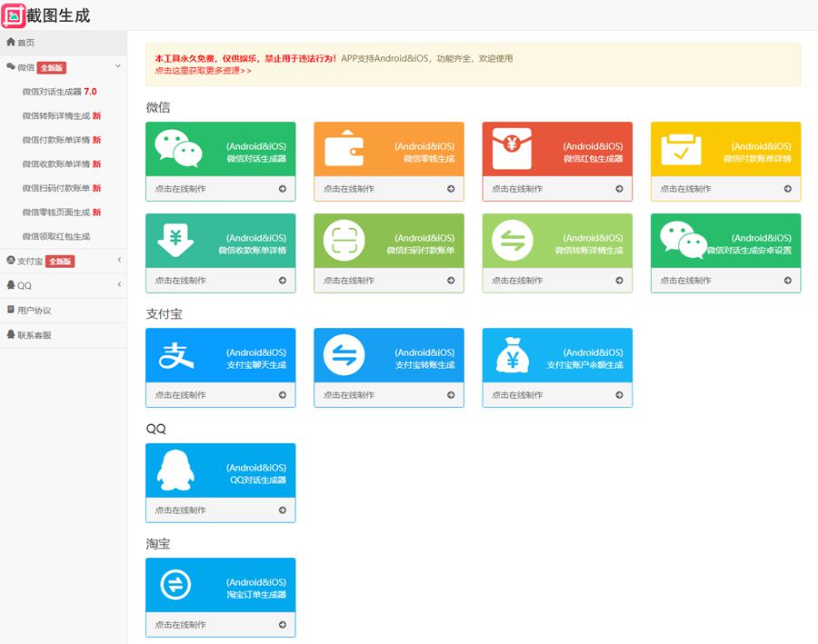Click 点击在线制作 under 支付宝转账生成
818x644 pixels.
coord(388,395)
